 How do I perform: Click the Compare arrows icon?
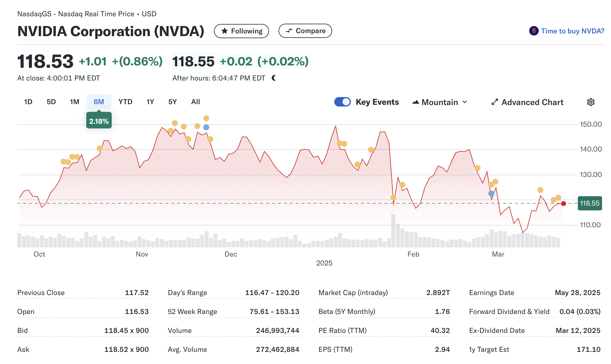pyautogui.click(x=289, y=31)
